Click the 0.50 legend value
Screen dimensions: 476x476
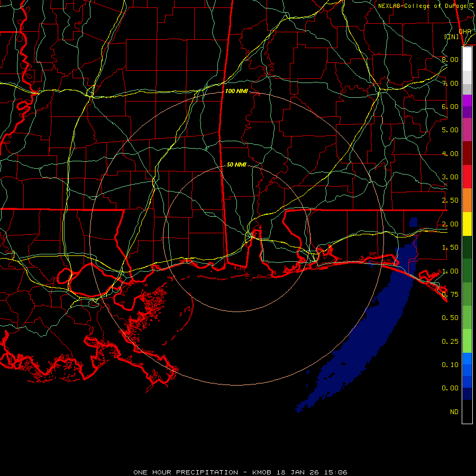tap(450, 318)
